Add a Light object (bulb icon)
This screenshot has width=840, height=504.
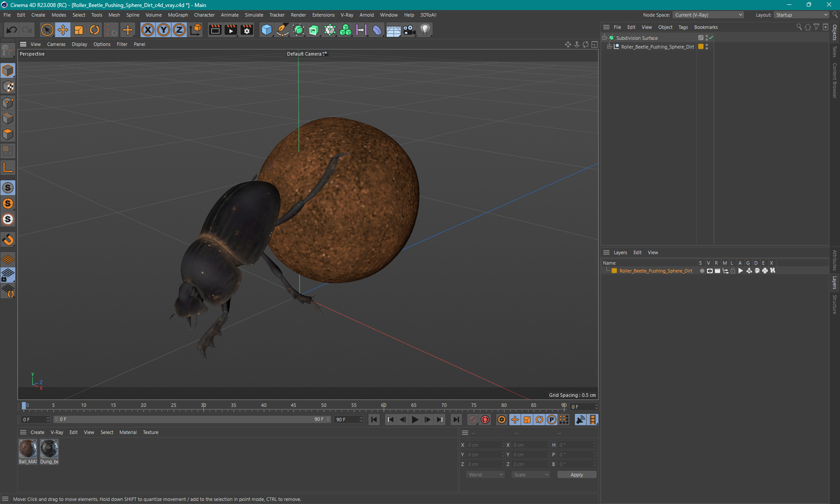425,30
